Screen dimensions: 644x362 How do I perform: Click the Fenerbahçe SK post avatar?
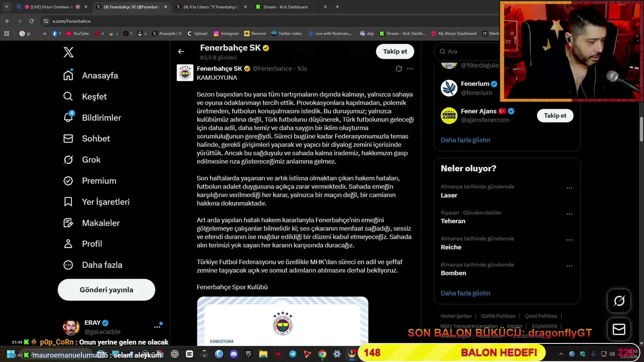click(x=185, y=73)
